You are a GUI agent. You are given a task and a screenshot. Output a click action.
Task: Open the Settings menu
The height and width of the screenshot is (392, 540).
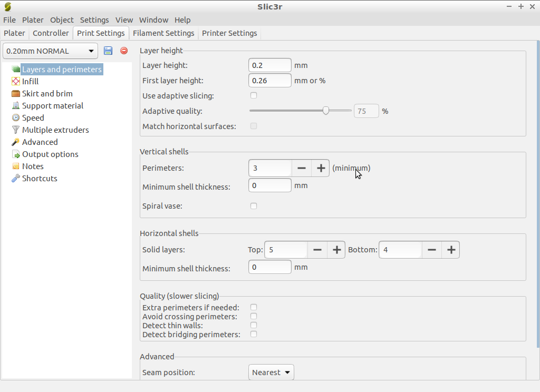pyautogui.click(x=94, y=20)
